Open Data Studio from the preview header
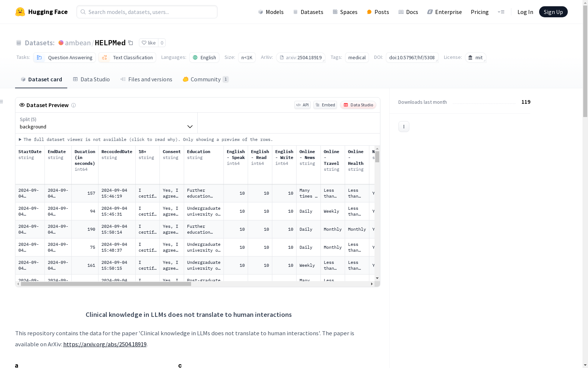 358,105
